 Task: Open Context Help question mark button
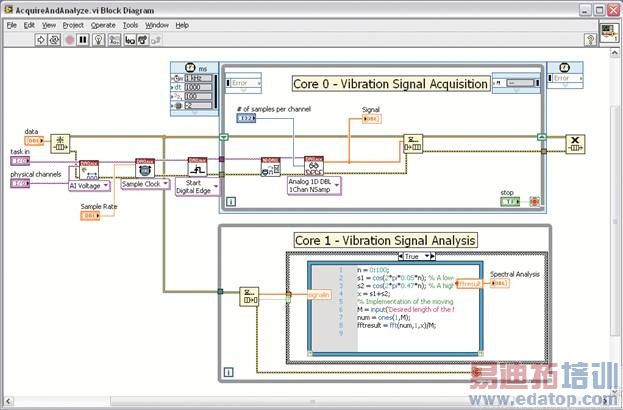[x=590, y=40]
